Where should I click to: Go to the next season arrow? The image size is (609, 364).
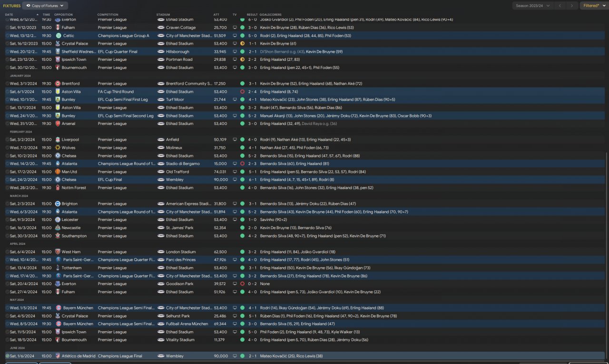pos(572,6)
